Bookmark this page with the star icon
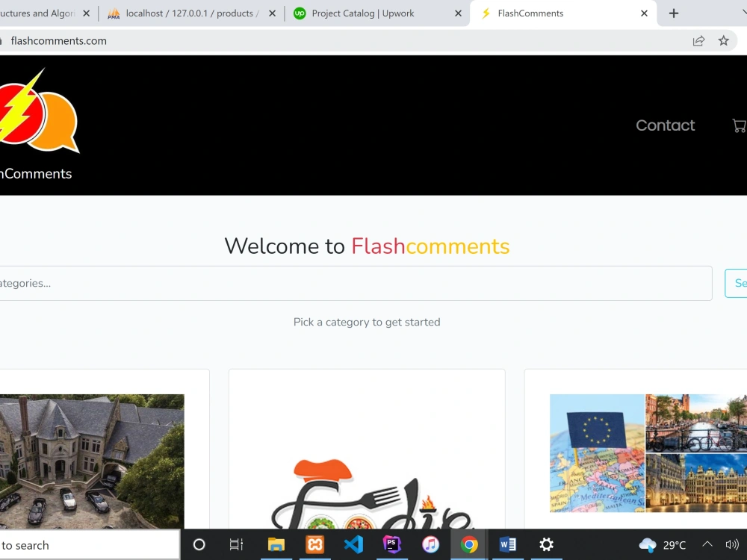This screenshot has height=560, width=747. [723, 41]
